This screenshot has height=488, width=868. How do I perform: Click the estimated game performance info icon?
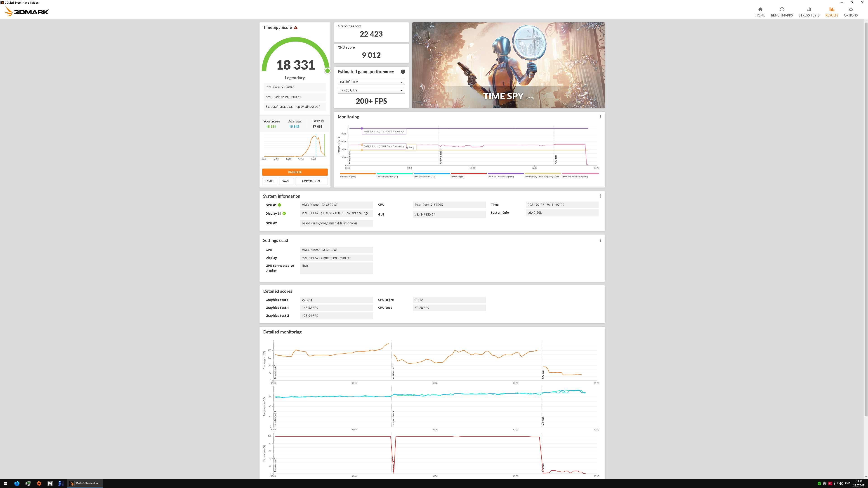pyautogui.click(x=403, y=72)
